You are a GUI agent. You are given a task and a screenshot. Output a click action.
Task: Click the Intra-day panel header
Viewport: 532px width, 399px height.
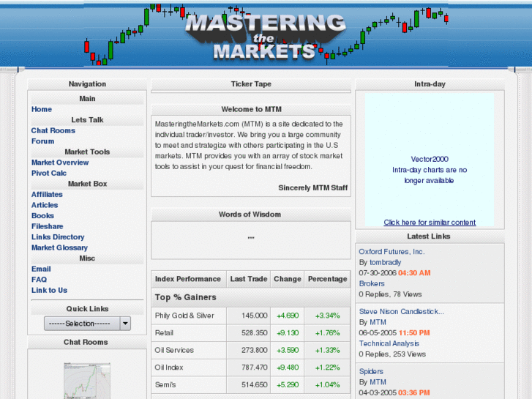[x=430, y=84]
